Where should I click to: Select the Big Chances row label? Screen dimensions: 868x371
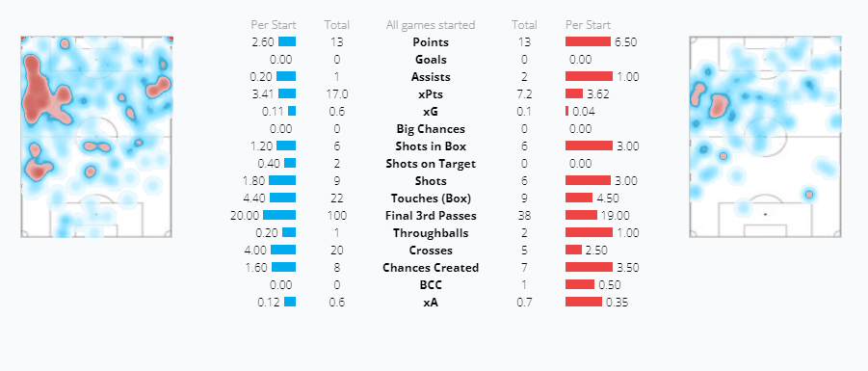(431, 128)
